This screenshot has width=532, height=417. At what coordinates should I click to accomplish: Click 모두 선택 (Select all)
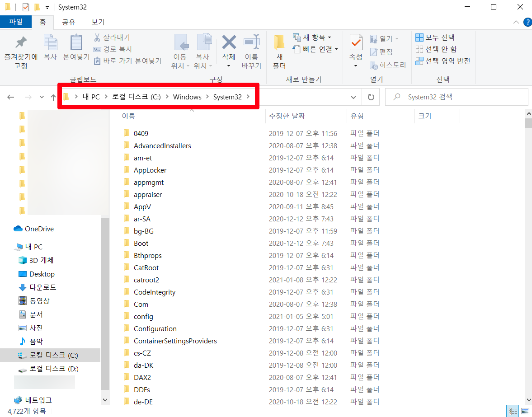[435, 37]
